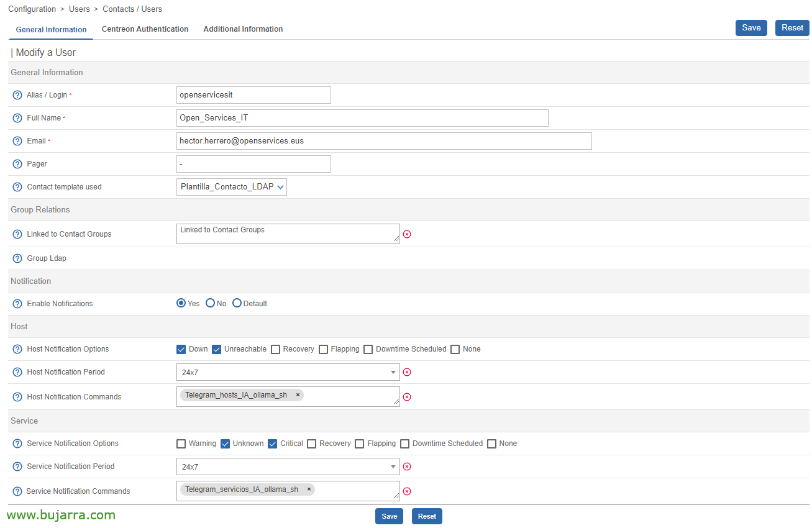Open help icon for Pager

pyautogui.click(x=17, y=164)
